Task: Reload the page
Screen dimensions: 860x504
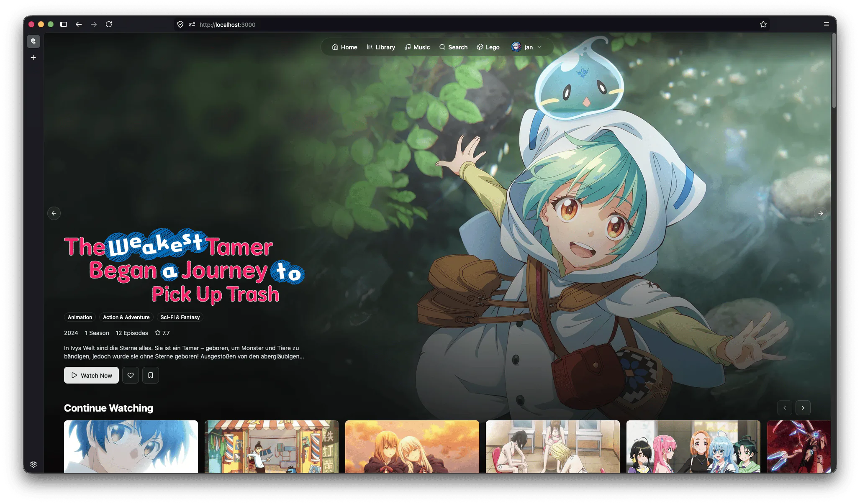Action: coord(109,24)
